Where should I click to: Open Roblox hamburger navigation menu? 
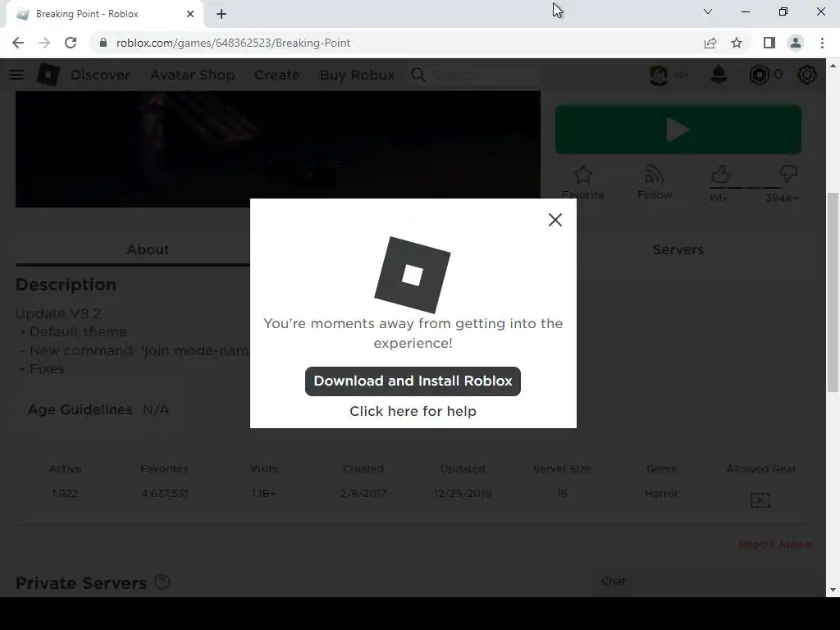(x=16, y=75)
